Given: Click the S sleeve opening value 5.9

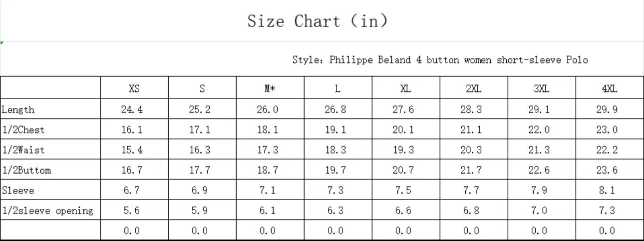Looking at the screenshot, I should point(200,210).
